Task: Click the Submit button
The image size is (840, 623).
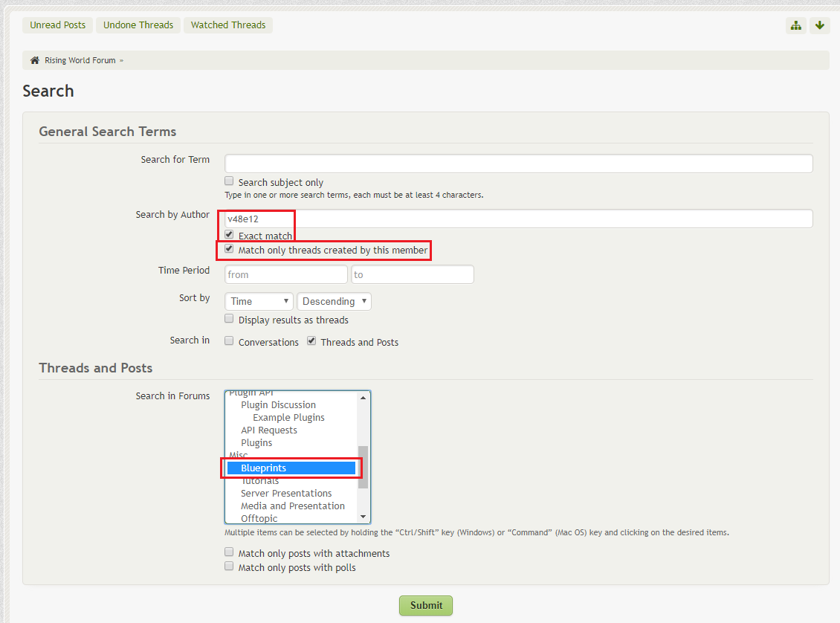Action: (426, 605)
